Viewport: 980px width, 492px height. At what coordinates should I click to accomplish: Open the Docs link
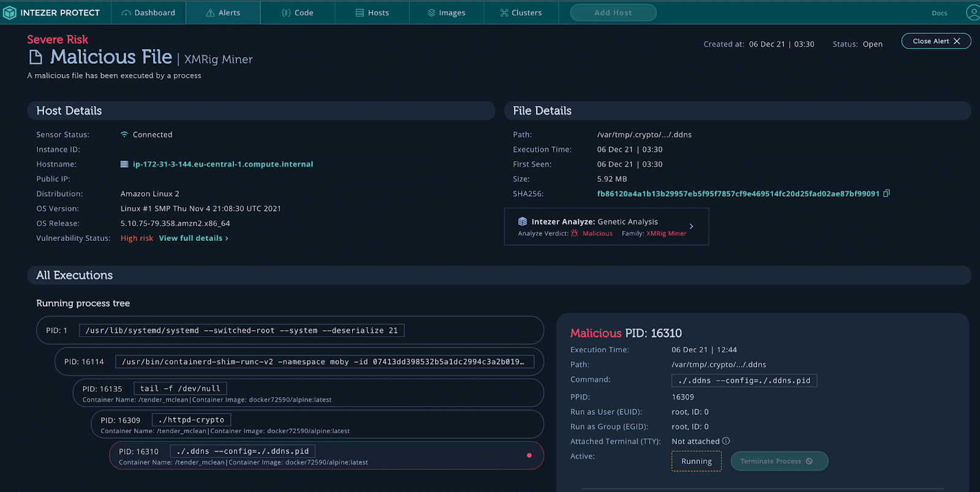pyautogui.click(x=940, y=13)
